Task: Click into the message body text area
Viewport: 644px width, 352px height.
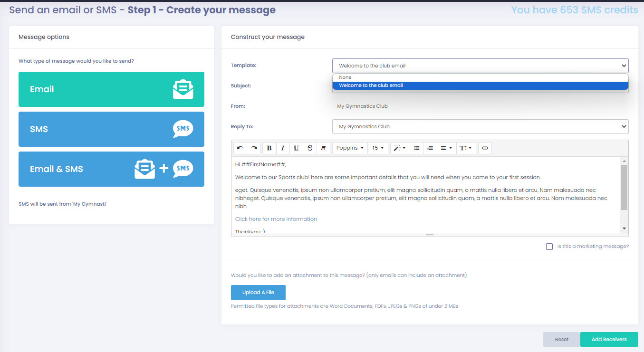Action: [426, 195]
